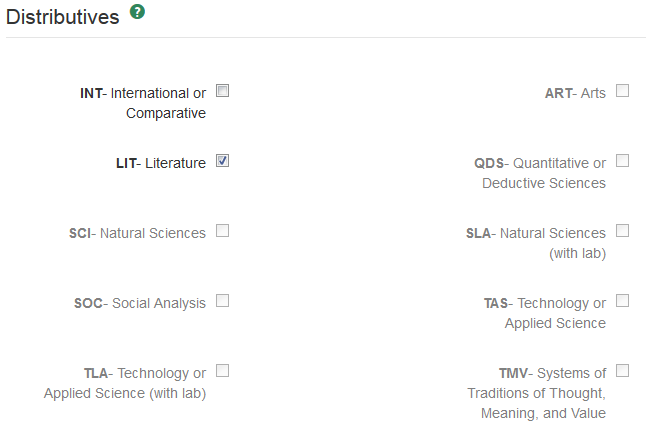The width and height of the screenshot is (646, 428).
Task: Click the "TAS- Technology or Applied Science" label
Action: point(545,313)
